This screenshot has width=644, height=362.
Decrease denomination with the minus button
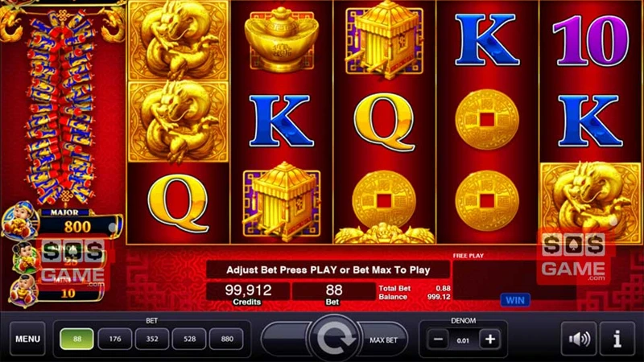pyautogui.click(x=438, y=339)
